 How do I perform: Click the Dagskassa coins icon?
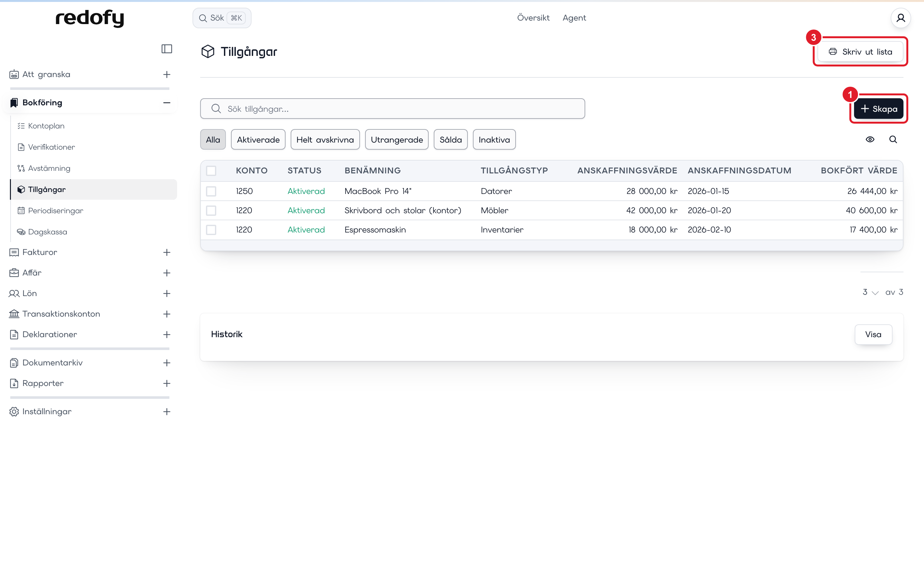[x=21, y=232]
